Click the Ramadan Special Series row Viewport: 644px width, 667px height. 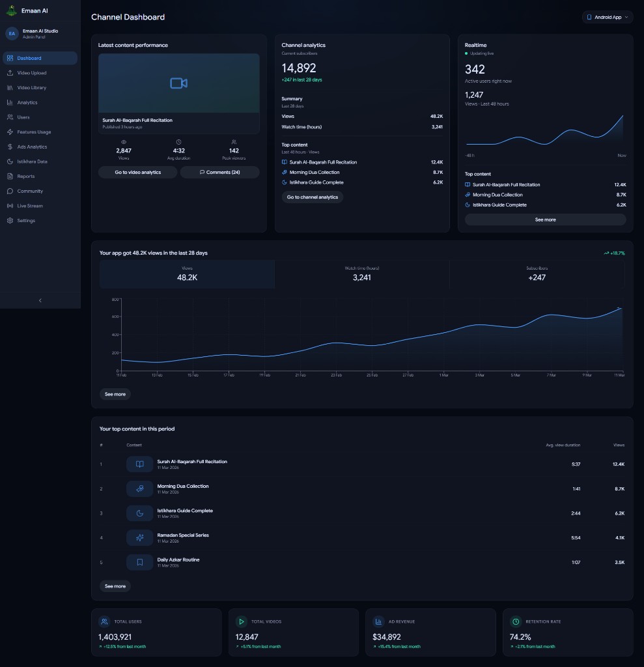[x=363, y=537]
